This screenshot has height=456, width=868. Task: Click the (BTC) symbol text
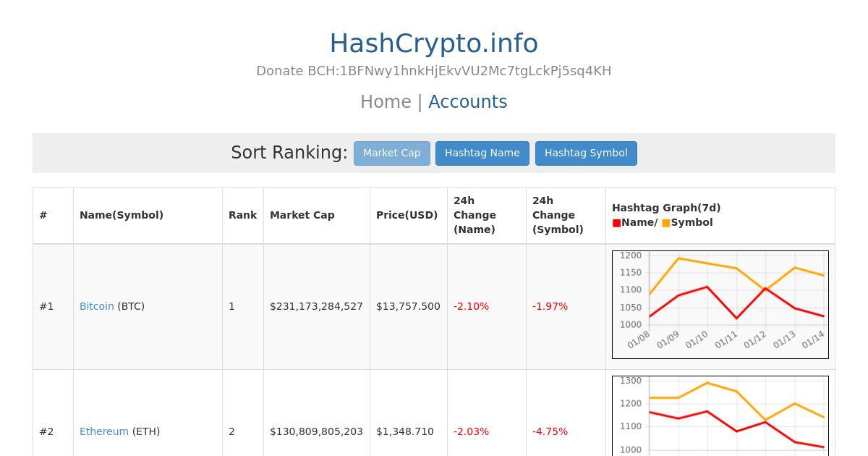click(131, 307)
